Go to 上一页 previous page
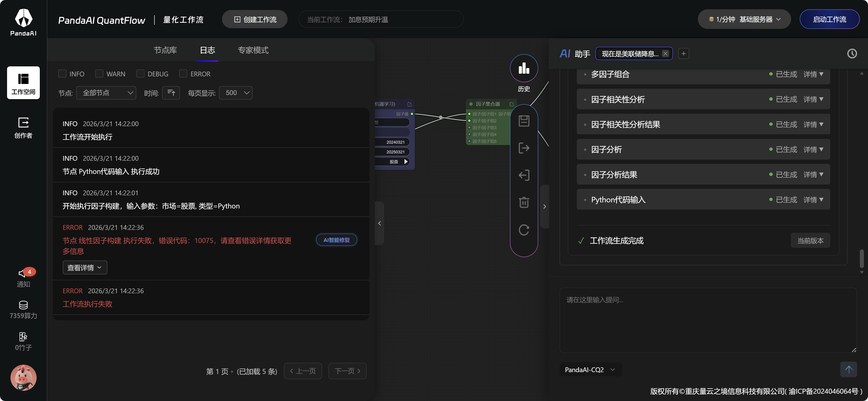The width and height of the screenshot is (868, 401). (303, 371)
